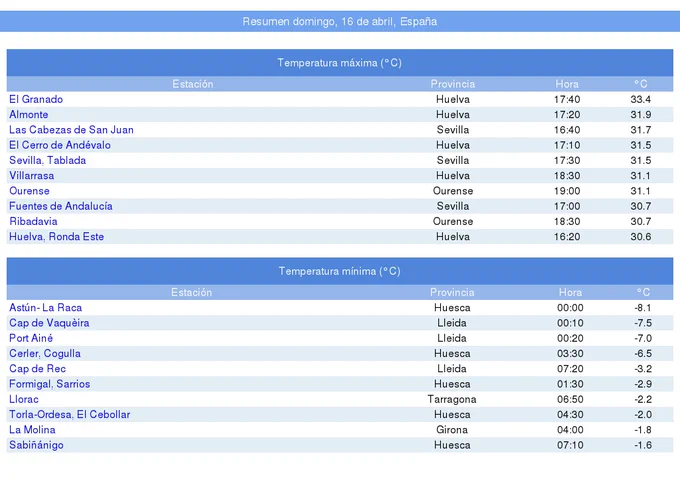Click Ourense province cell in Ribadavia row
The height and width of the screenshot is (501, 680).
pos(453,221)
